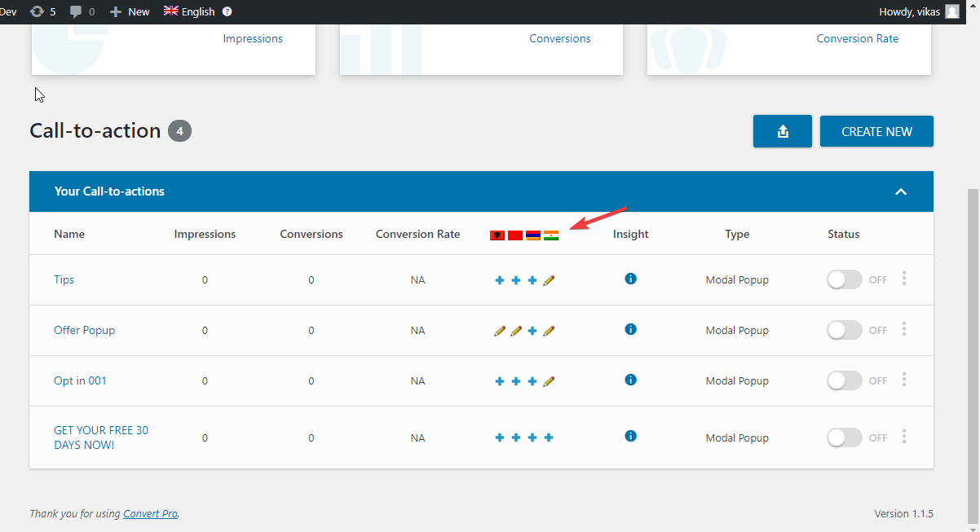Add Albanian-flag translation for Opt in 001

tap(500, 381)
